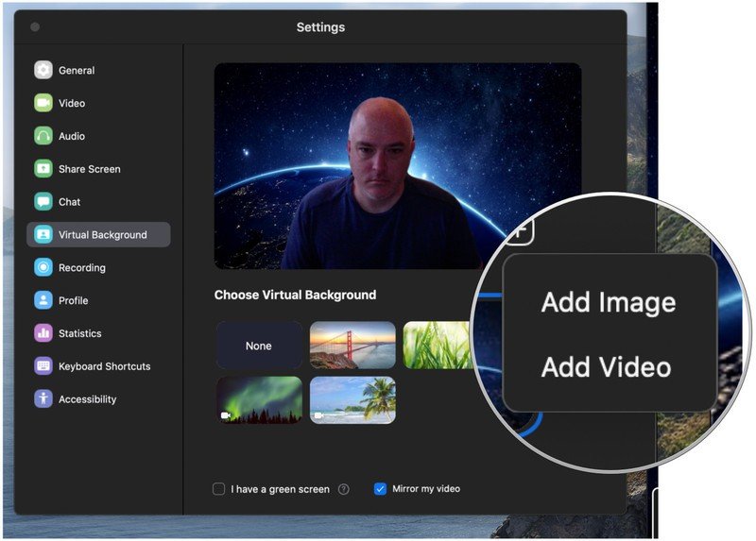756x541 pixels.
Task: Choose Add Video from popup menu
Action: point(606,367)
